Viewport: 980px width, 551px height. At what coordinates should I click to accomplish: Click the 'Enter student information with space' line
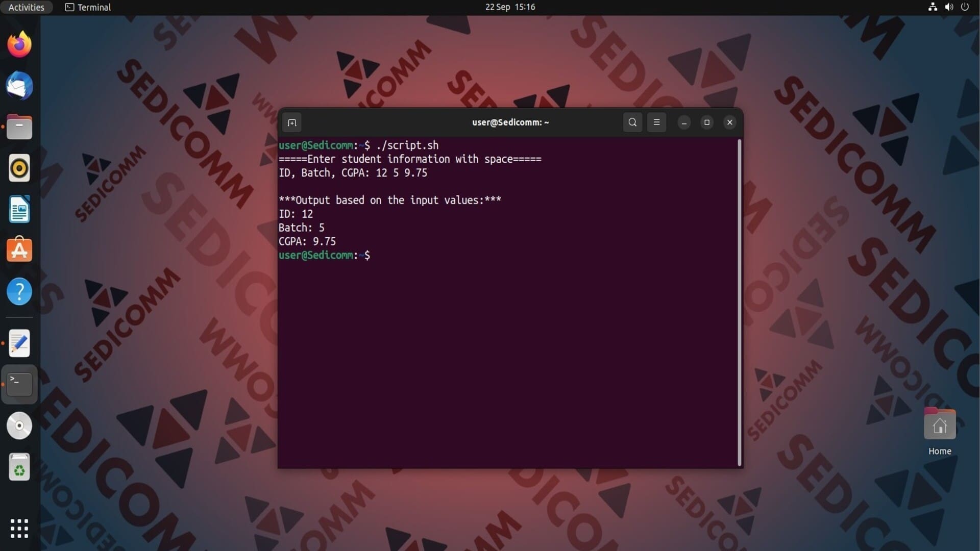pos(410,159)
